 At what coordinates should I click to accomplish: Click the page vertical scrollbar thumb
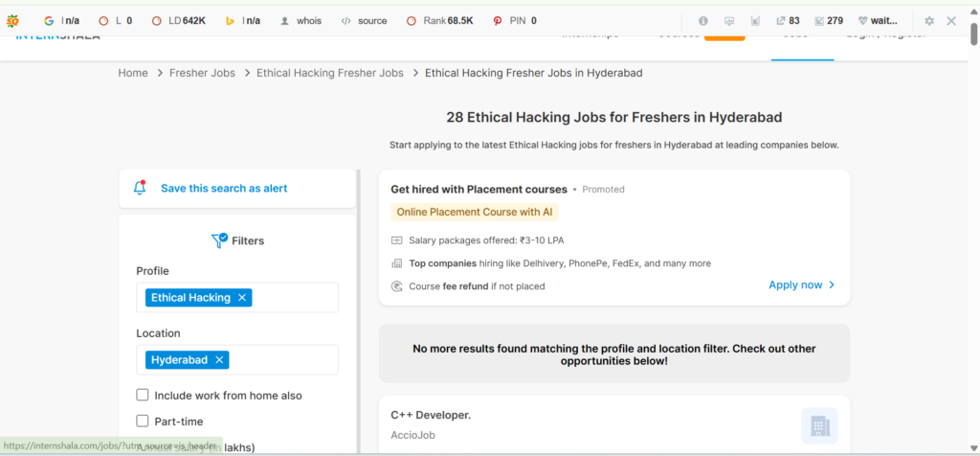pos(973,34)
